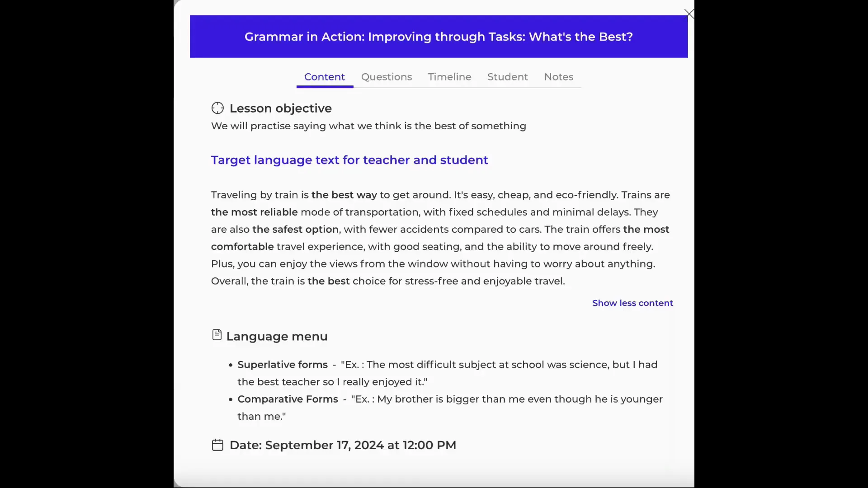Viewport: 868px width, 488px height.
Task: Select the Content tab
Action: [x=324, y=77]
